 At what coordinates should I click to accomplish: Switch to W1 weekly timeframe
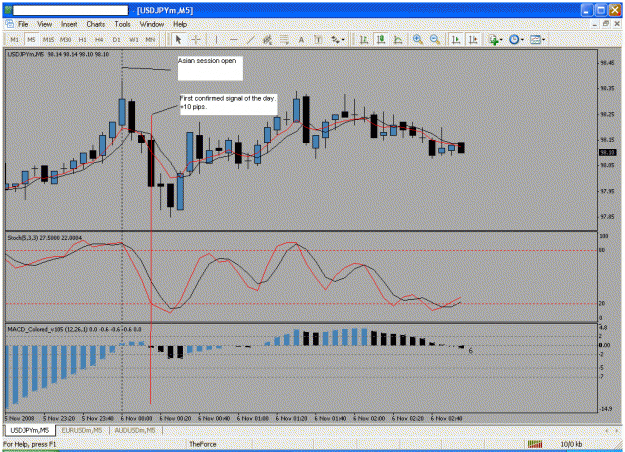pyautogui.click(x=134, y=39)
